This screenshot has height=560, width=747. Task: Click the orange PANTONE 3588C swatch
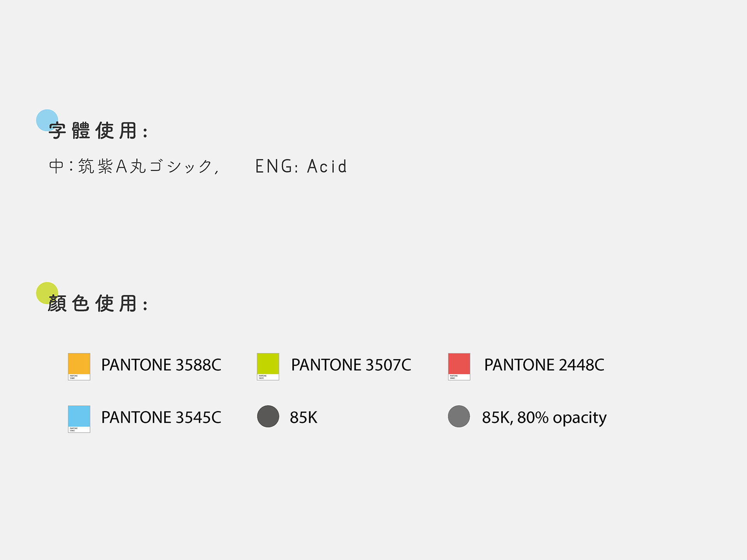79,366
